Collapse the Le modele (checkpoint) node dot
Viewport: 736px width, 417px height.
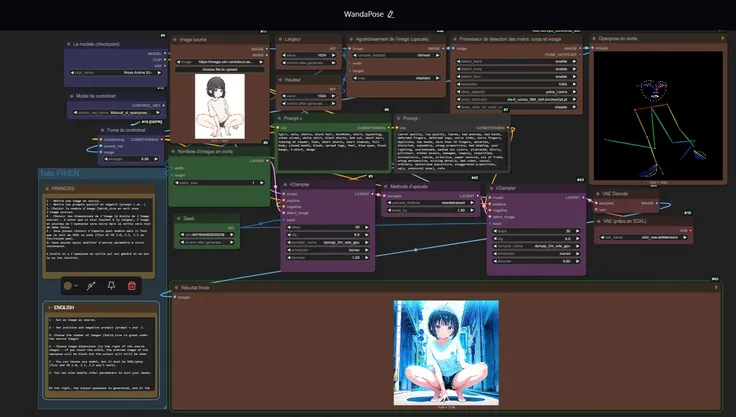click(x=69, y=44)
